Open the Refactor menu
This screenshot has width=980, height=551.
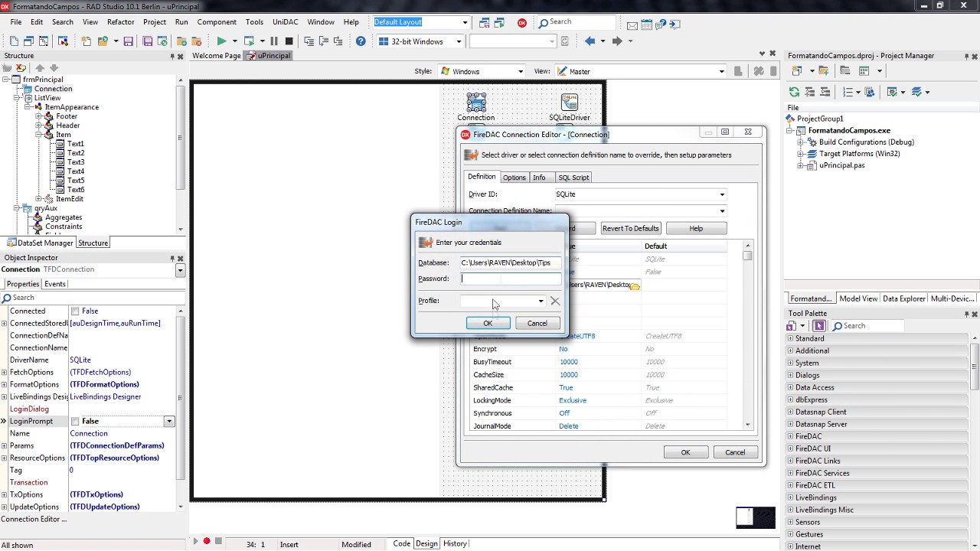121,22
